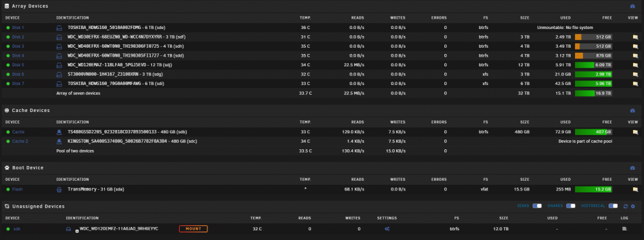Click the SSD icon beside TS480GSSD220S
Image resolution: width=644 pixels, height=240 pixels.
[59, 132]
